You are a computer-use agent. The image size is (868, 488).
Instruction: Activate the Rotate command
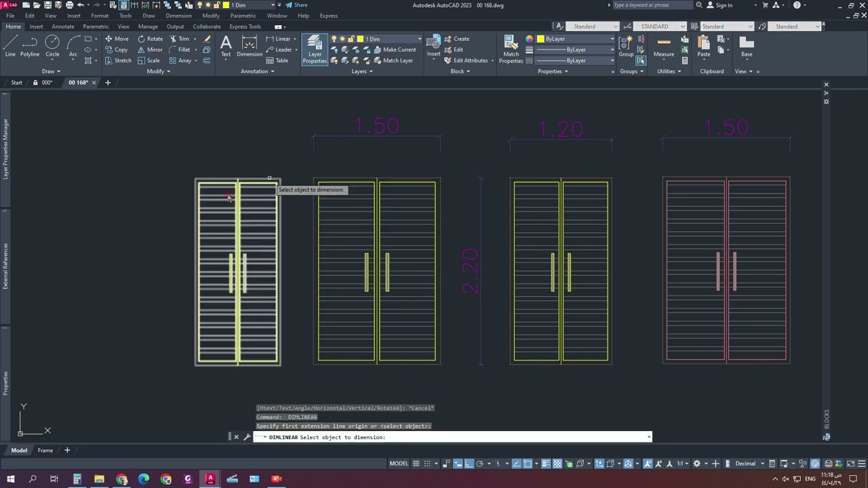pos(150,39)
